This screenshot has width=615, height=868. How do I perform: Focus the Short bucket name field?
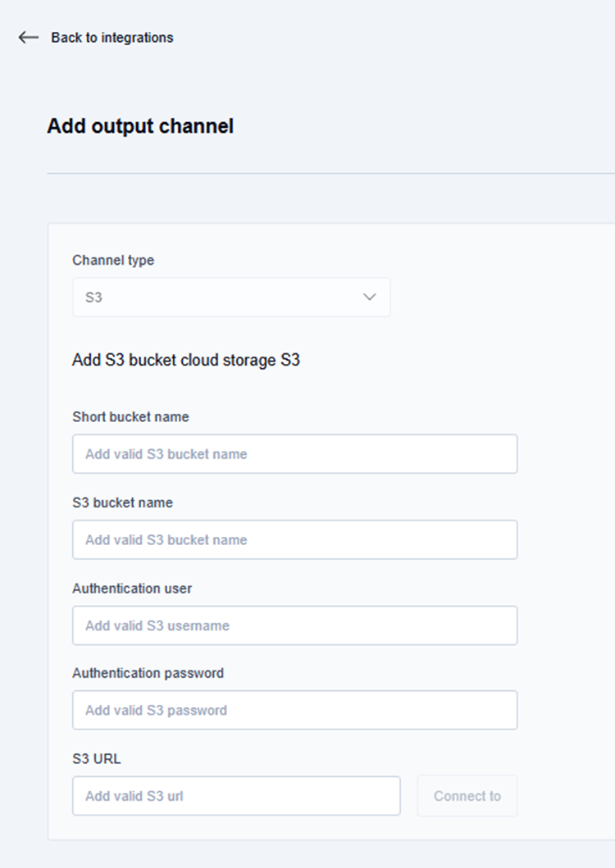pos(294,454)
